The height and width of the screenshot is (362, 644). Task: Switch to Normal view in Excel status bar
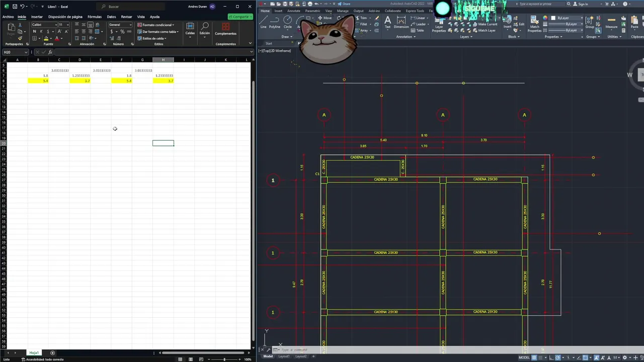coord(180,359)
